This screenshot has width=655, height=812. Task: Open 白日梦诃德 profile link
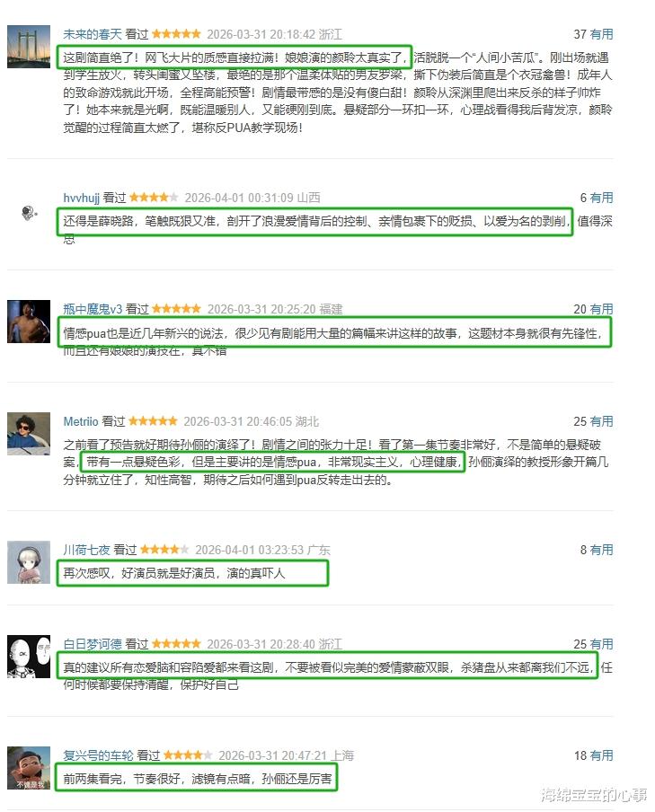click(x=93, y=644)
